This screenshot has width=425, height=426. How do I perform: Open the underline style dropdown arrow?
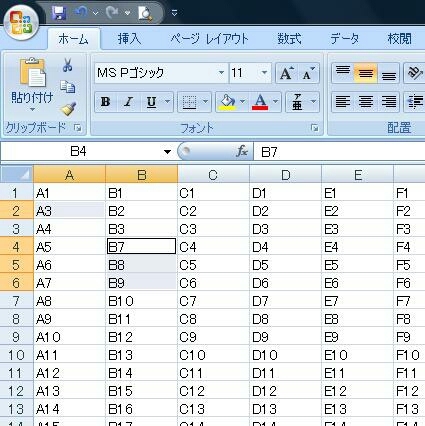click(168, 102)
